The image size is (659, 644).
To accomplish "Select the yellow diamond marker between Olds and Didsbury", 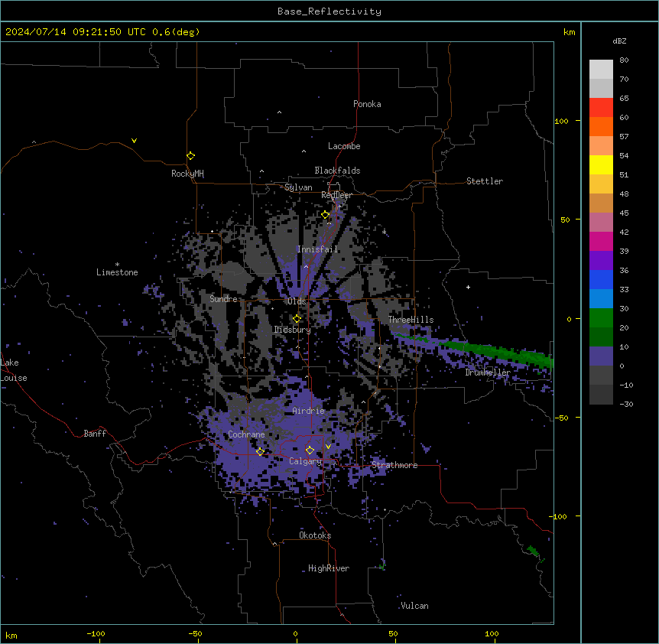I will (297, 319).
